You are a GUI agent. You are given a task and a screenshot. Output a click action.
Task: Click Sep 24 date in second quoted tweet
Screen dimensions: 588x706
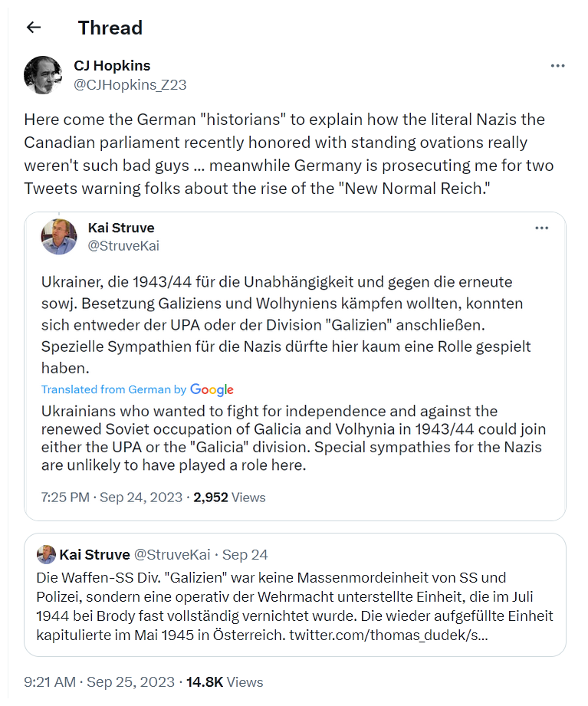pyautogui.click(x=245, y=554)
